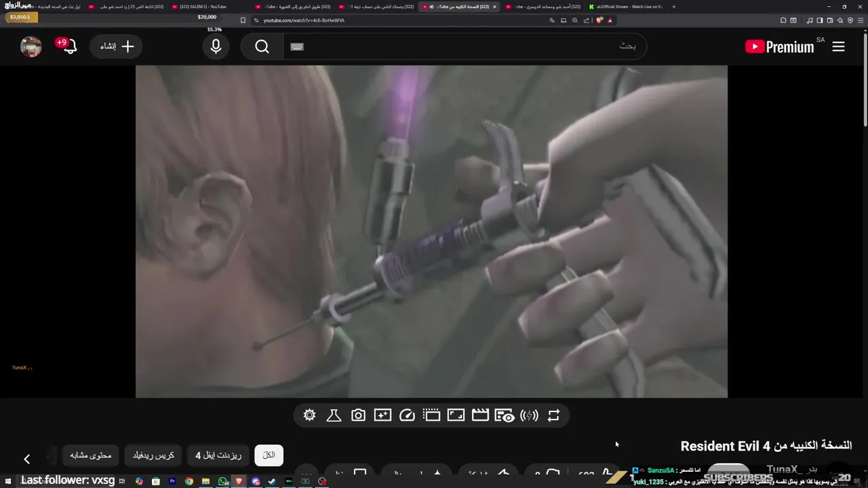The width and height of the screenshot is (868, 488).
Task: Start voice search with microphone icon
Action: [216, 47]
